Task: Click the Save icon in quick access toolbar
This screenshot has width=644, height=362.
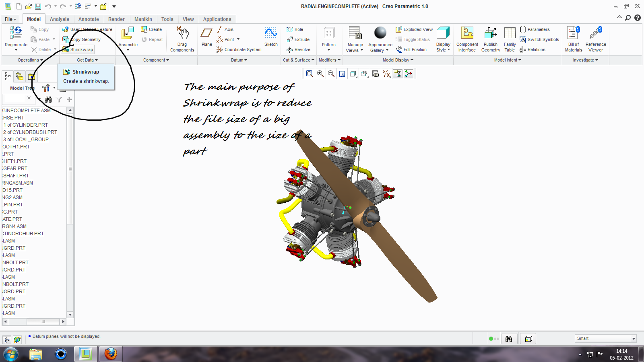Action: 38,6
